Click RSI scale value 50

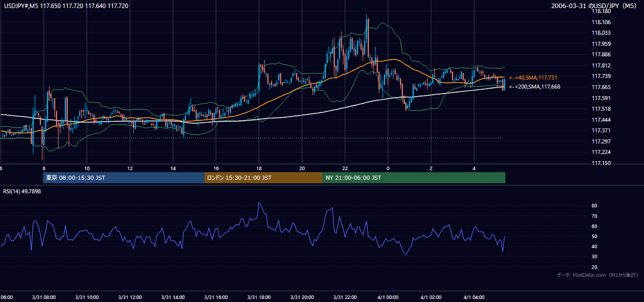(595, 236)
